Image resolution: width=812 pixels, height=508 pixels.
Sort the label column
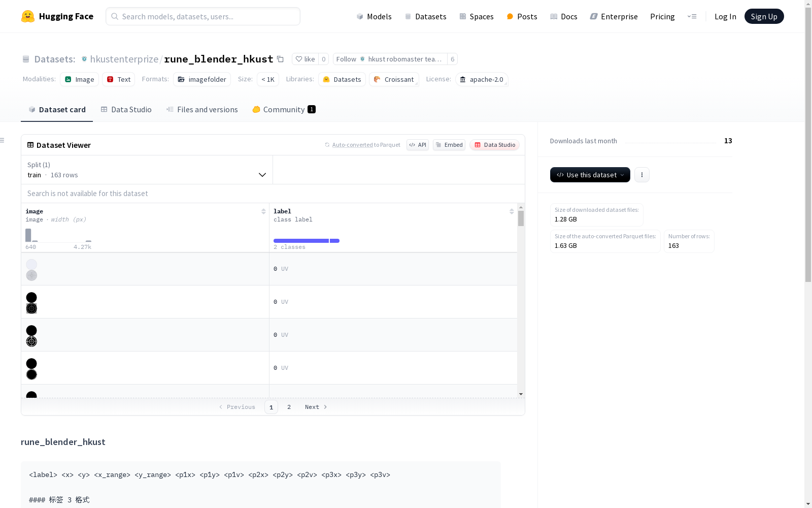(x=512, y=211)
